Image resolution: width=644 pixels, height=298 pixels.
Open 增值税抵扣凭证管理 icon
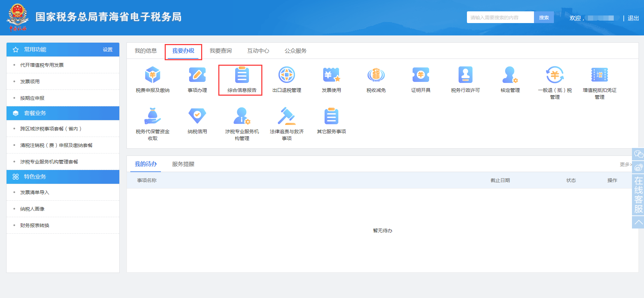point(600,75)
